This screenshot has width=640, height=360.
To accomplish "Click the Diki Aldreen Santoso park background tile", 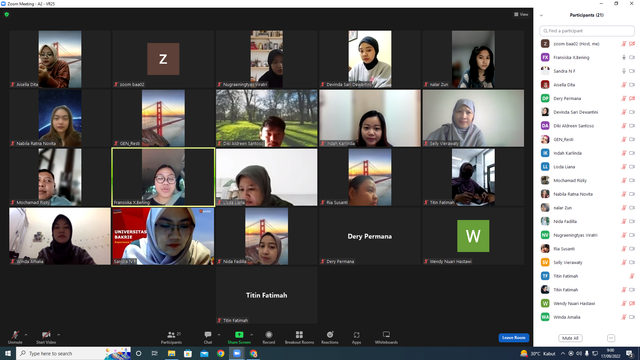I will point(267,118).
